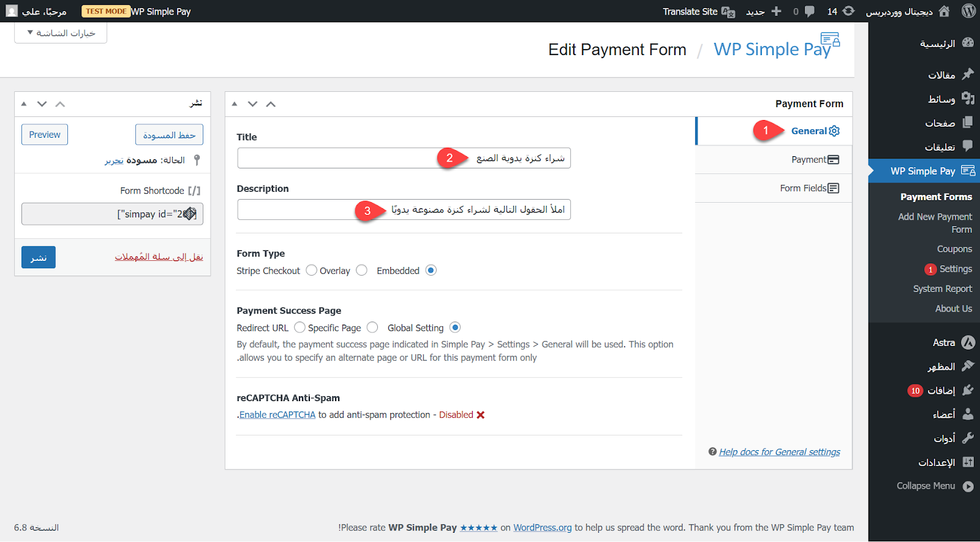Screen dimensions: 980x542
Task: Click the Collapse Menu arrow icon
Action: tap(968, 486)
